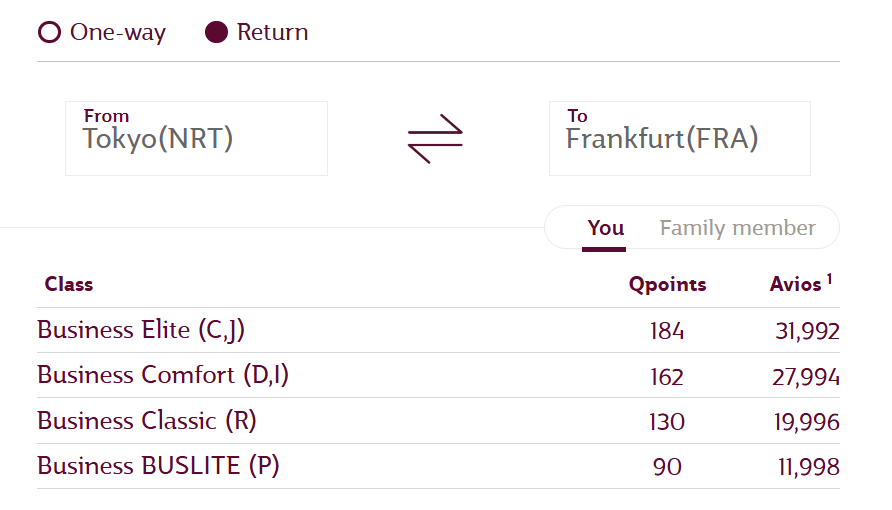Click the 162 Qpoints value for Business Comfort
This screenshot has height=510, width=892.
tap(667, 377)
